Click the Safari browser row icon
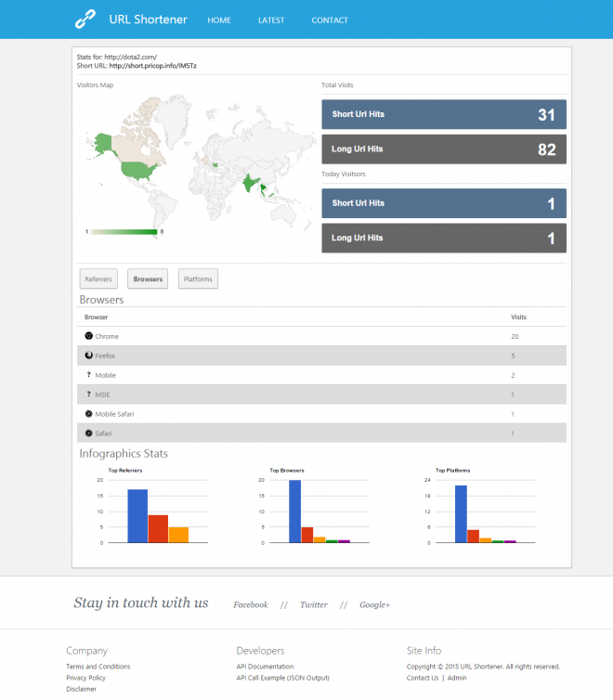Screen dimensions: 613x700 (89, 434)
